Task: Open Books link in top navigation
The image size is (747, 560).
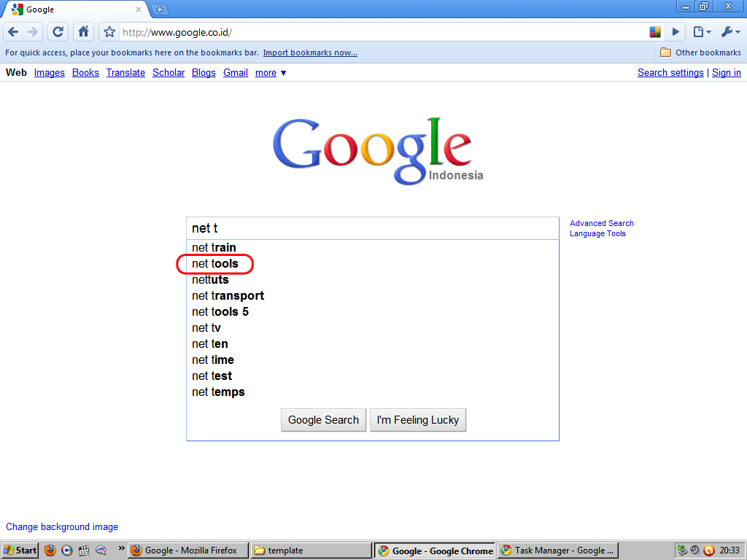Action: pos(85,72)
